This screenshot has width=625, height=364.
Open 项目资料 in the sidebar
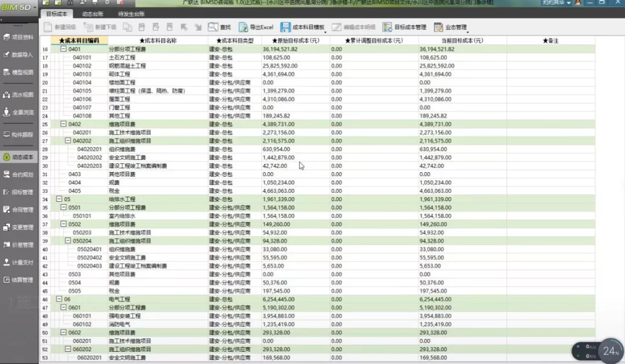[x=19, y=37]
